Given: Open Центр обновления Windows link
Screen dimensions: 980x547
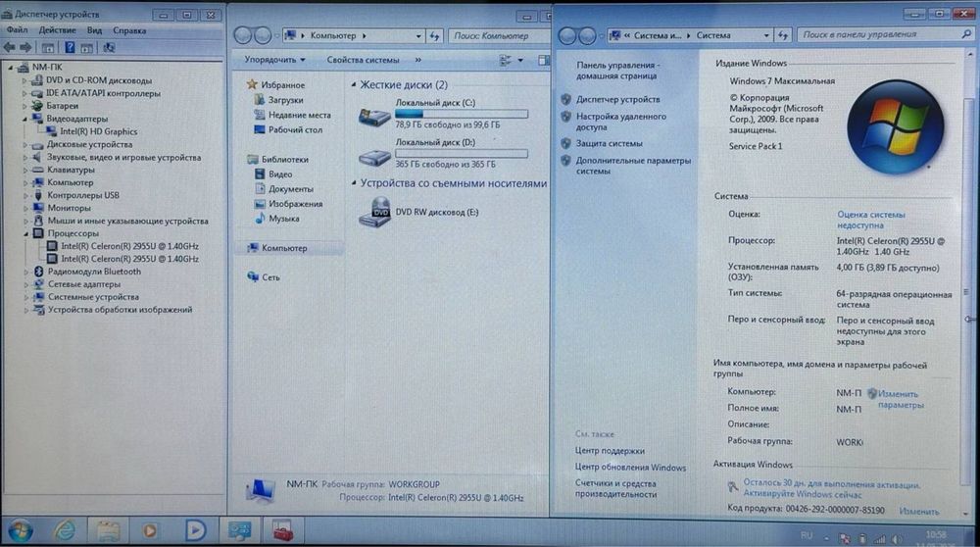Looking at the screenshot, I should pos(630,468).
